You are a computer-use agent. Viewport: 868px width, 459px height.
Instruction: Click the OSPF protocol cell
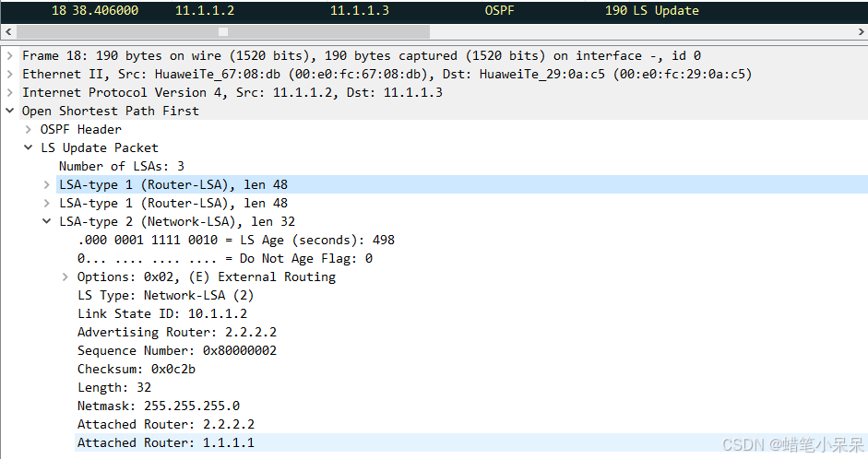click(499, 10)
